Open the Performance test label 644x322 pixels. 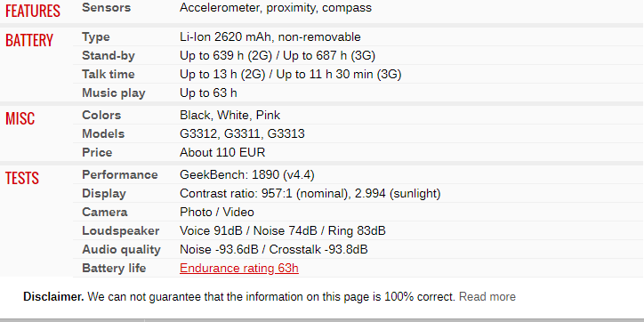(x=120, y=175)
